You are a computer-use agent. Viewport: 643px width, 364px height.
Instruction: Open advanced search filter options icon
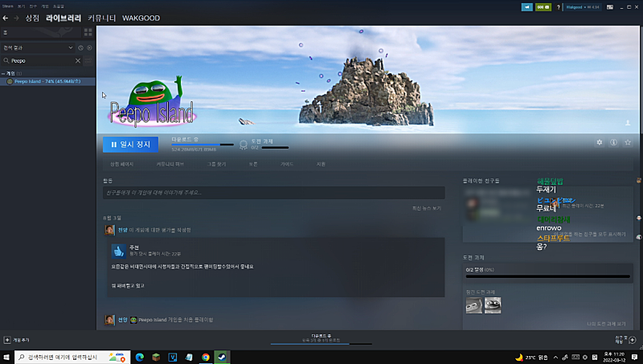pyautogui.click(x=88, y=61)
